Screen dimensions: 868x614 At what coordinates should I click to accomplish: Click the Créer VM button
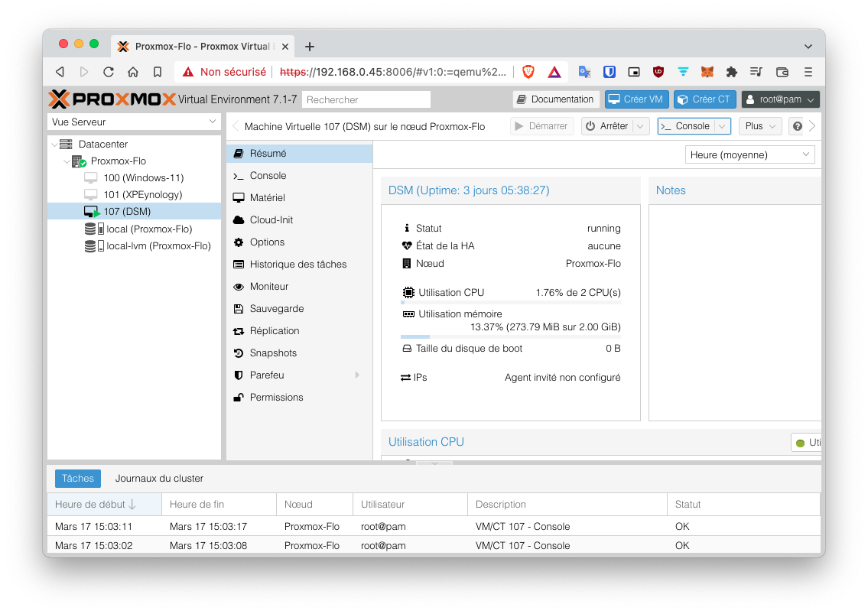click(x=636, y=99)
